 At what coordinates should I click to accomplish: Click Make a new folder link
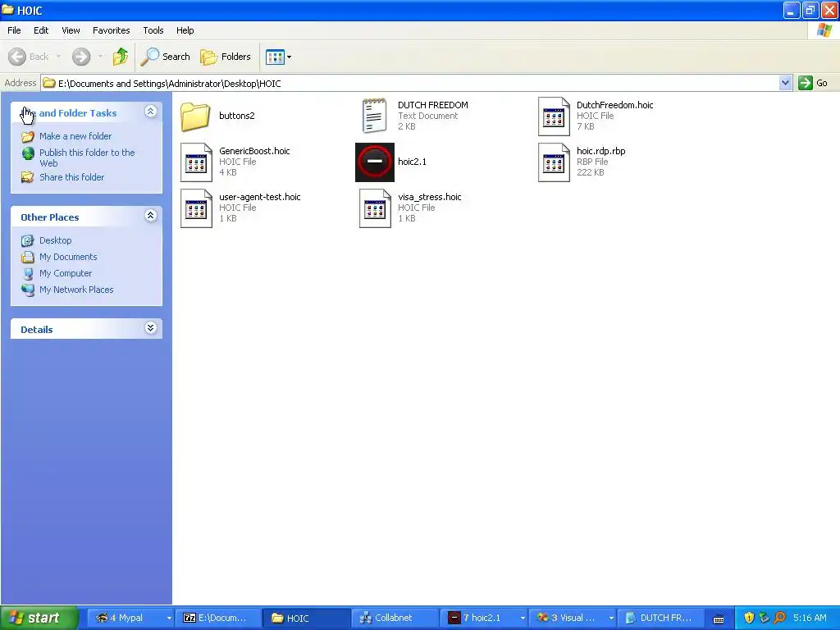[75, 136]
